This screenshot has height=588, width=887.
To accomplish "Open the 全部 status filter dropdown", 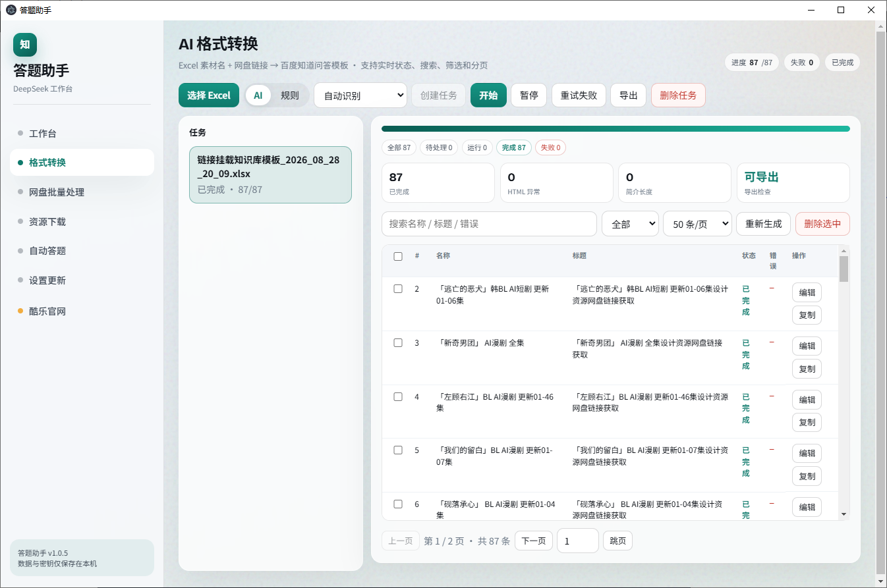I will tap(630, 224).
